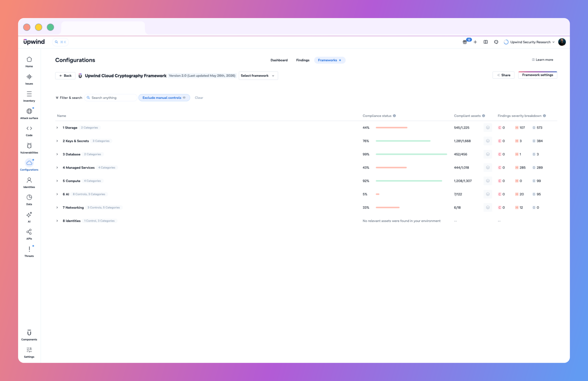Click the Share button
This screenshot has width=588, height=381.
point(503,75)
